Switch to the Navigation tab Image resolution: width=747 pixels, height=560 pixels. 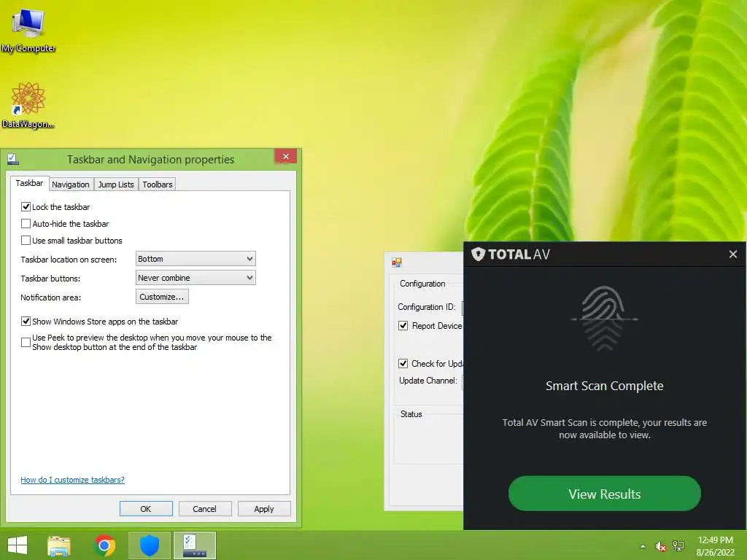pos(71,184)
